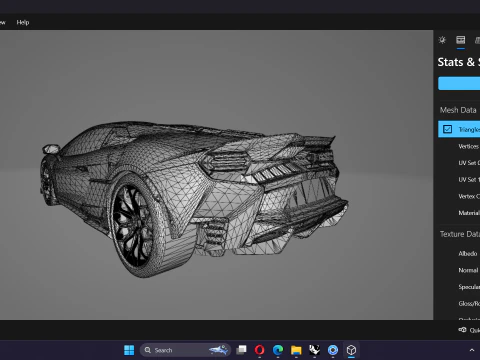The height and width of the screenshot is (360, 480).
Task: Select the Vertex Colors option
Action: coord(469,196)
